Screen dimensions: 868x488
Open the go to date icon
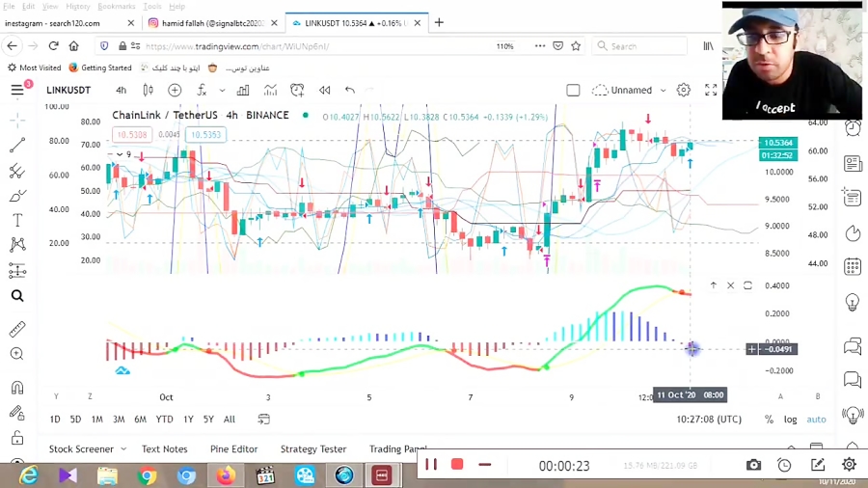pyautogui.click(x=264, y=420)
